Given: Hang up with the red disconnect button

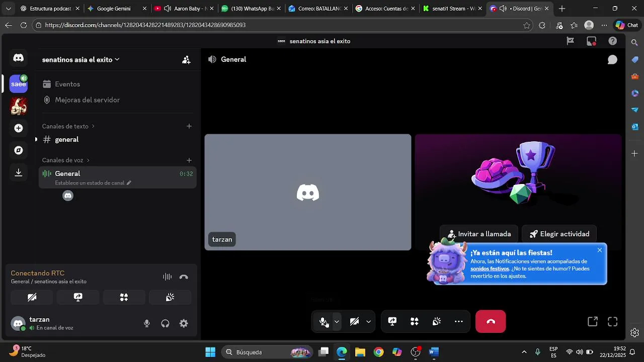Looking at the screenshot, I should click(491, 322).
